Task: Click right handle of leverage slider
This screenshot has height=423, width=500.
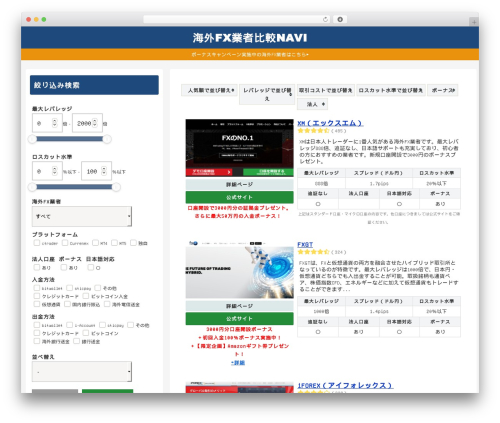Action: tap(107, 139)
